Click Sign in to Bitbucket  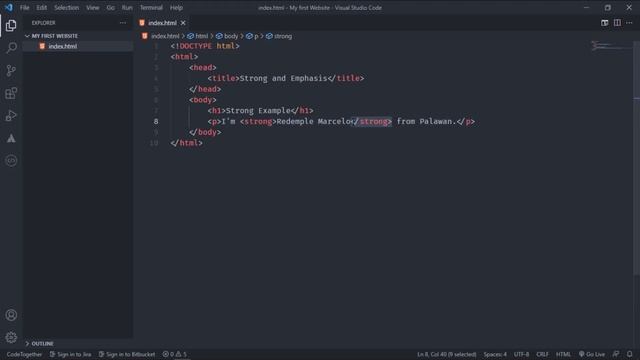(127, 354)
